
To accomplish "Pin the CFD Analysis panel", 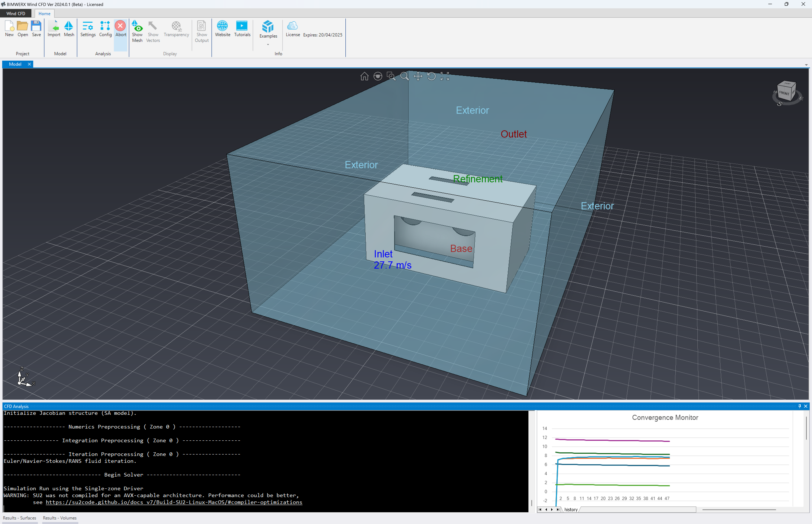I will point(799,406).
